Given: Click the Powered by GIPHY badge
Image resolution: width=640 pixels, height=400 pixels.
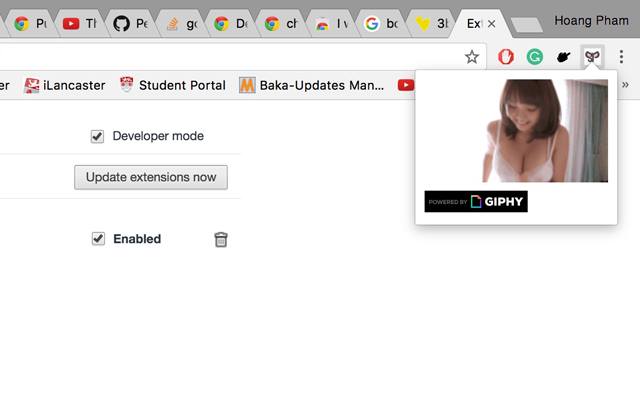Looking at the screenshot, I should pyautogui.click(x=476, y=201).
